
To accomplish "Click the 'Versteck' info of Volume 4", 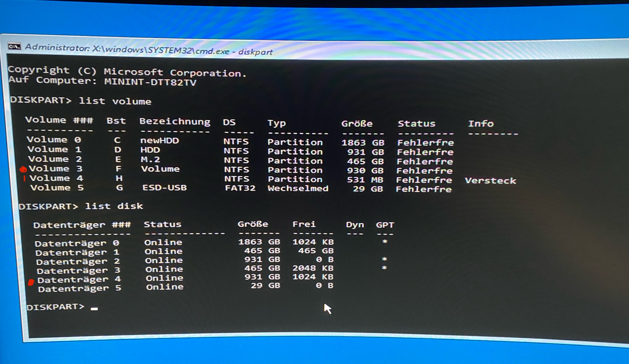I will click(x=491, y=181).
